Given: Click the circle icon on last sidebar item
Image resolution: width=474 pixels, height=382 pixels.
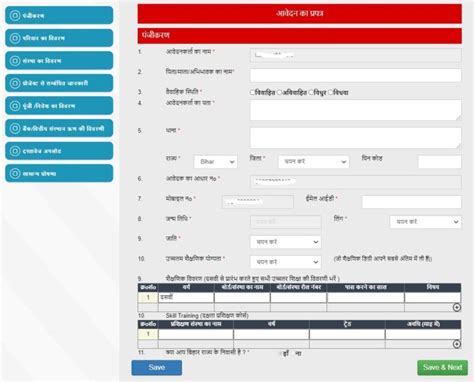Looking at the screenshot, I should [x=15, y=173].
